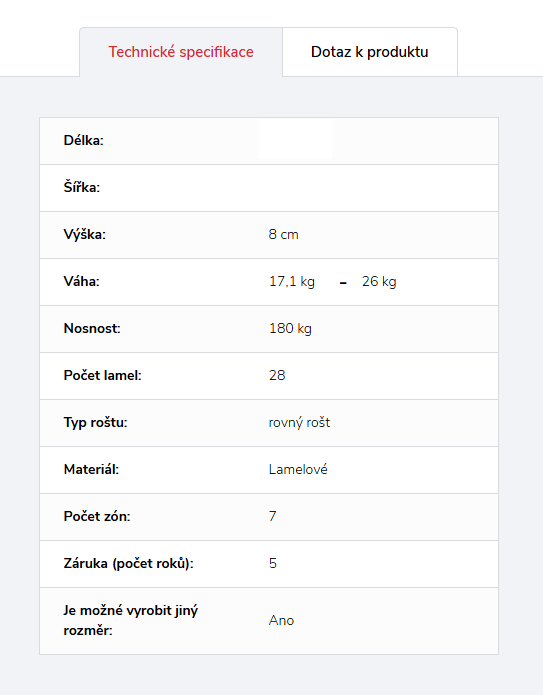Open the Technické specifikace tab

[x=181, y=52]
